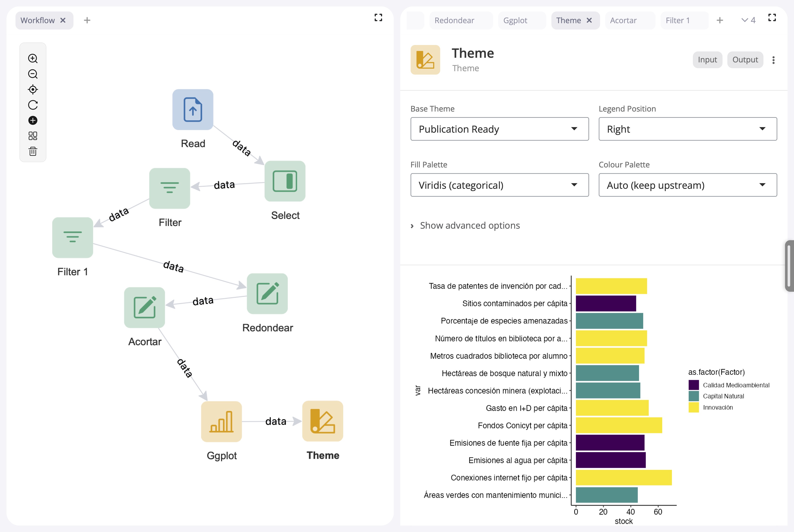
Task: Click the zoom out magnifier icon
Action: click(x=32, y=74)
